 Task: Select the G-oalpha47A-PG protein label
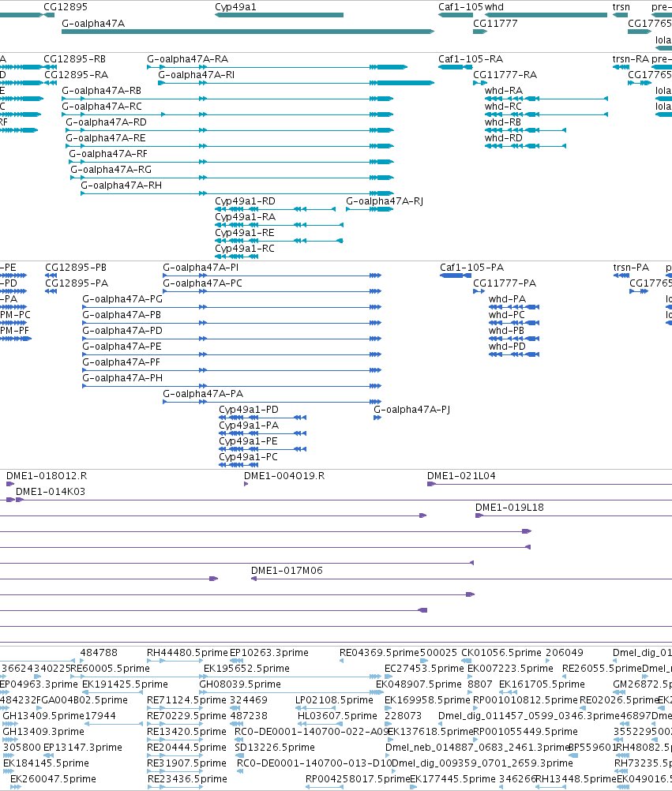point(122,299)
